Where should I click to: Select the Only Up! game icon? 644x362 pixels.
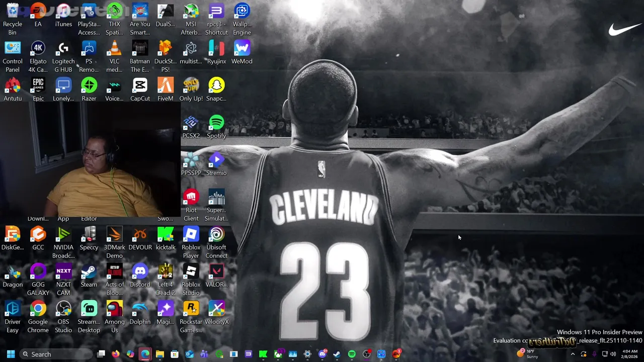click(191, 89)
